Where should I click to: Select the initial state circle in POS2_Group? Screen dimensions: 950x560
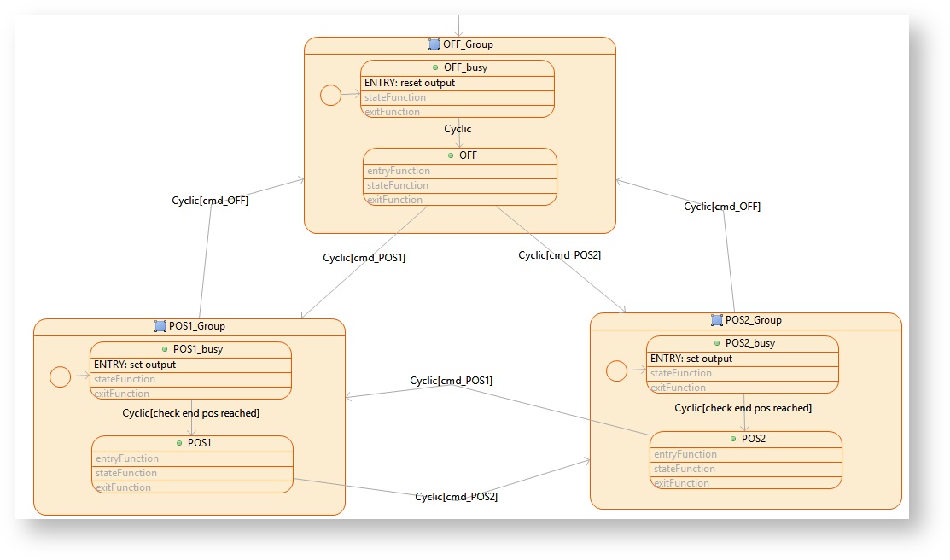[x=616, y=370]
